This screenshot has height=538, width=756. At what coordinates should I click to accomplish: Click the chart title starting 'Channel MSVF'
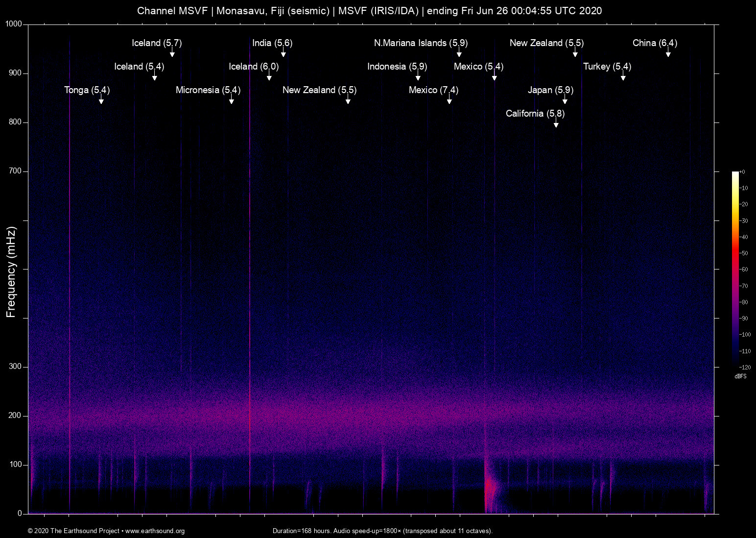370,11
